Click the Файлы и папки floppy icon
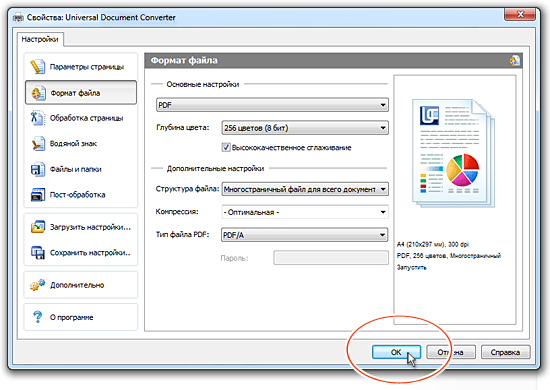Image resolution: width=550 pixels, height=390 pixels. pos(38,169)
